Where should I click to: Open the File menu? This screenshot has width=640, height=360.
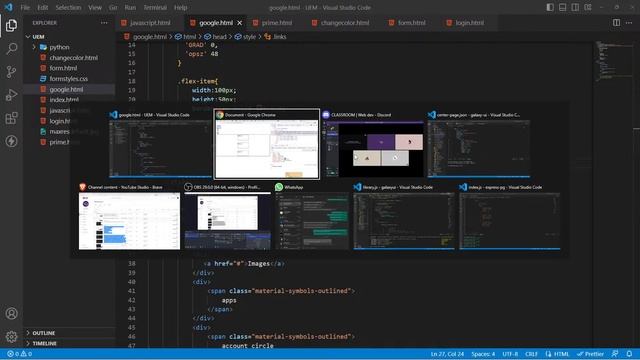pyautogui.click(x=25, y=7)
